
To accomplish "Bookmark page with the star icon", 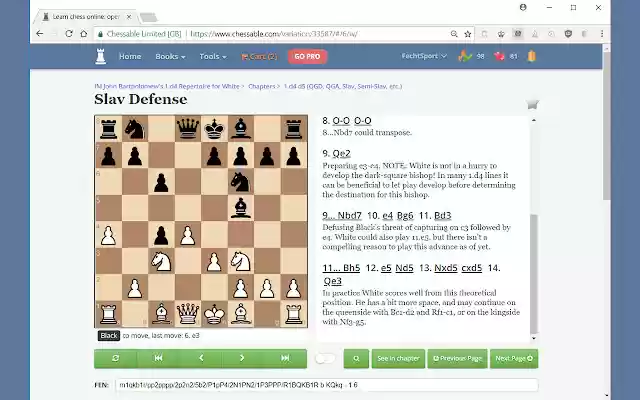I will point(468,34).
